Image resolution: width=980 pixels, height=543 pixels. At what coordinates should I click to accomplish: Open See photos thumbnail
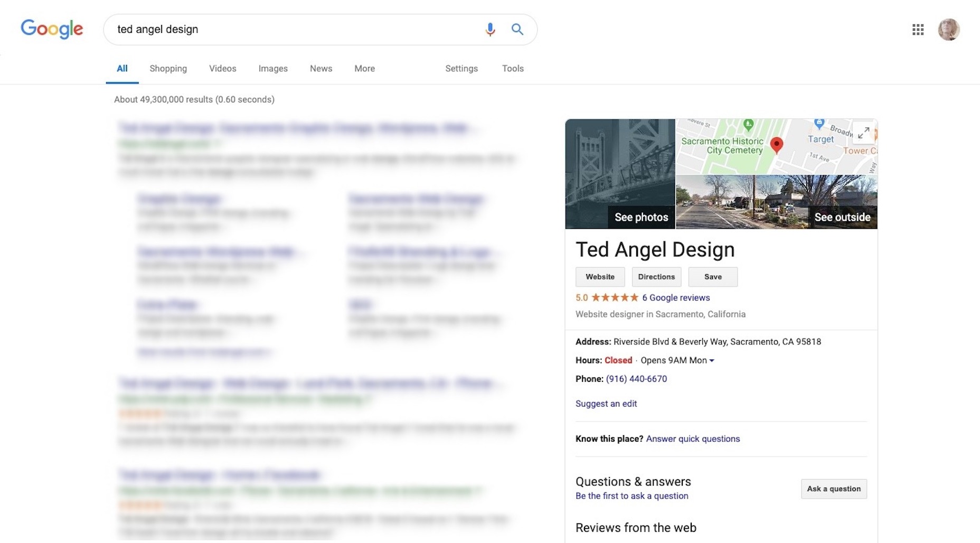(x=620, y=174)
